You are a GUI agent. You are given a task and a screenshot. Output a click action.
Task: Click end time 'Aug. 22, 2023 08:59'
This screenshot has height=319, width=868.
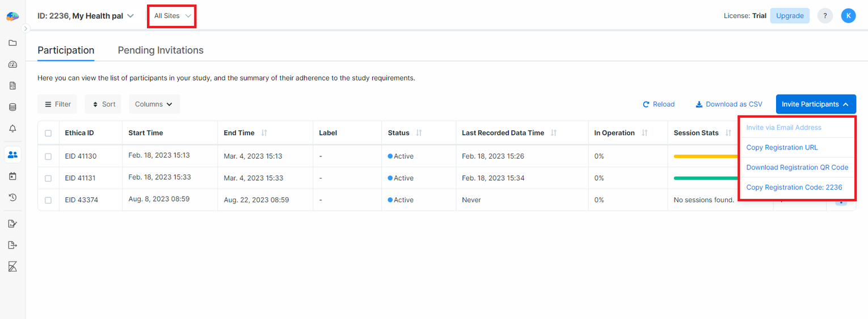[256, 201]
